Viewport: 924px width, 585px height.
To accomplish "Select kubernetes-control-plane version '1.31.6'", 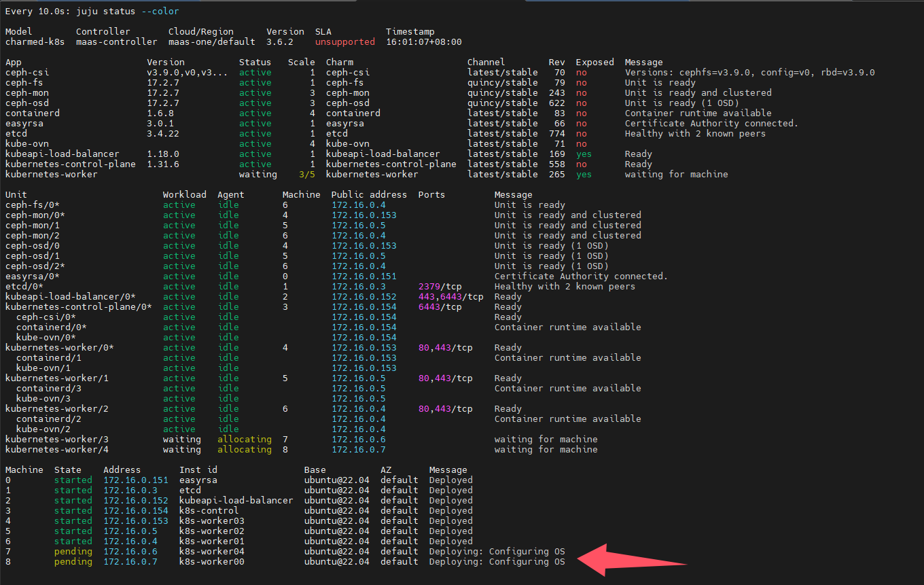I will [x=163, y=164].
